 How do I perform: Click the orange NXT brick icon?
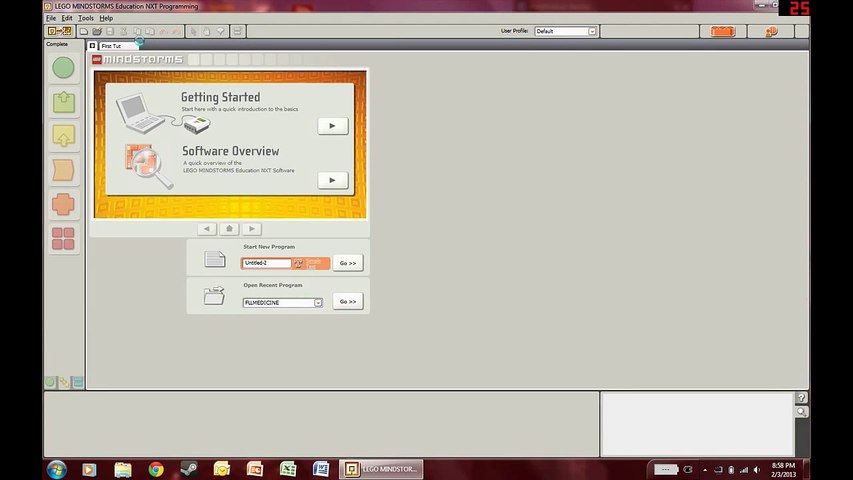723,32
